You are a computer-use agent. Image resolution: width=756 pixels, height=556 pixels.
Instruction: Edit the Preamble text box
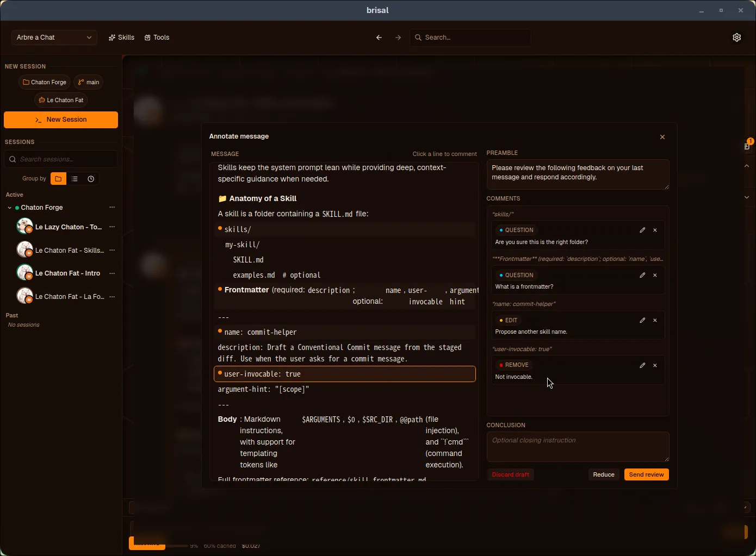click(578, 174)
